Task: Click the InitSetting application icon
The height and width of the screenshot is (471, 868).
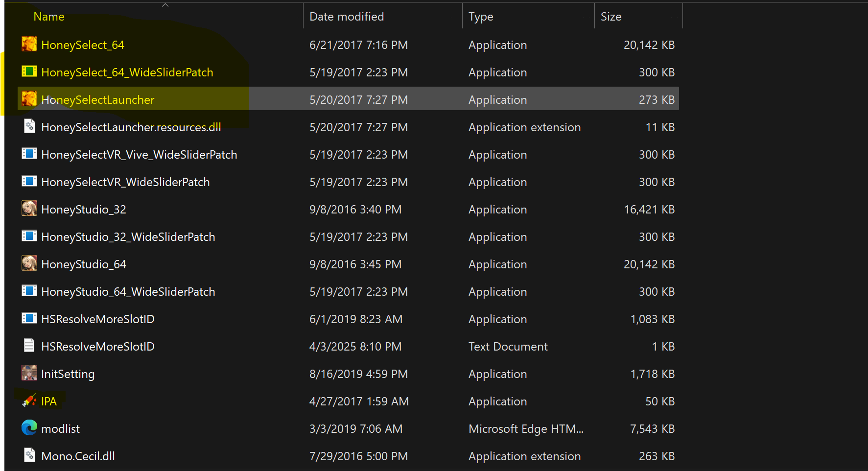Action: point(29,373)
